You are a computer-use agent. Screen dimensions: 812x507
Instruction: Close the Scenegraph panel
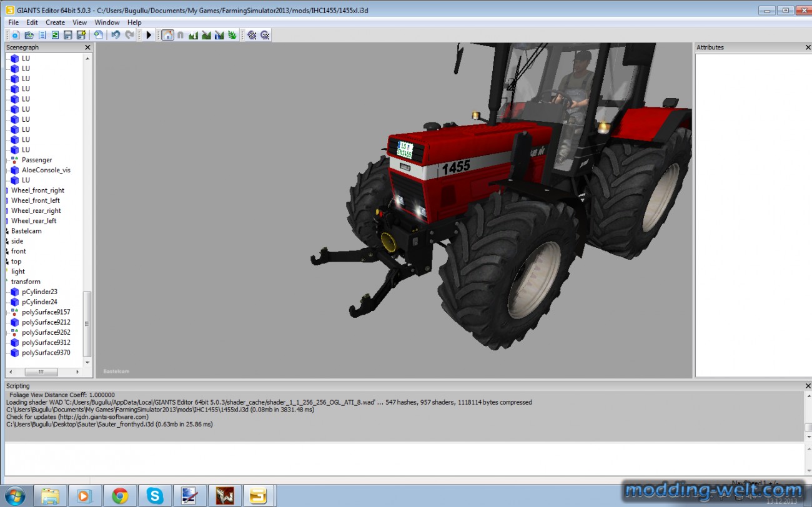87,47
